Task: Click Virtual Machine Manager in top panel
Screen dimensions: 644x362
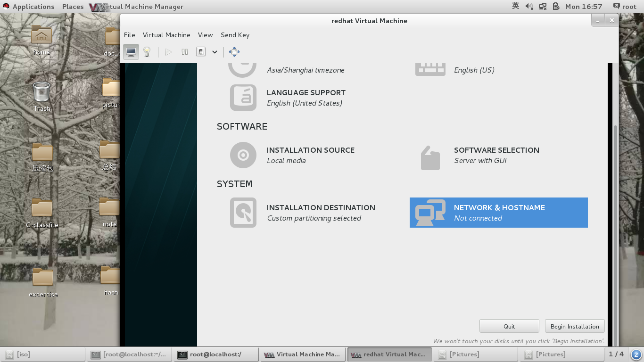Action: pos(136,7)
